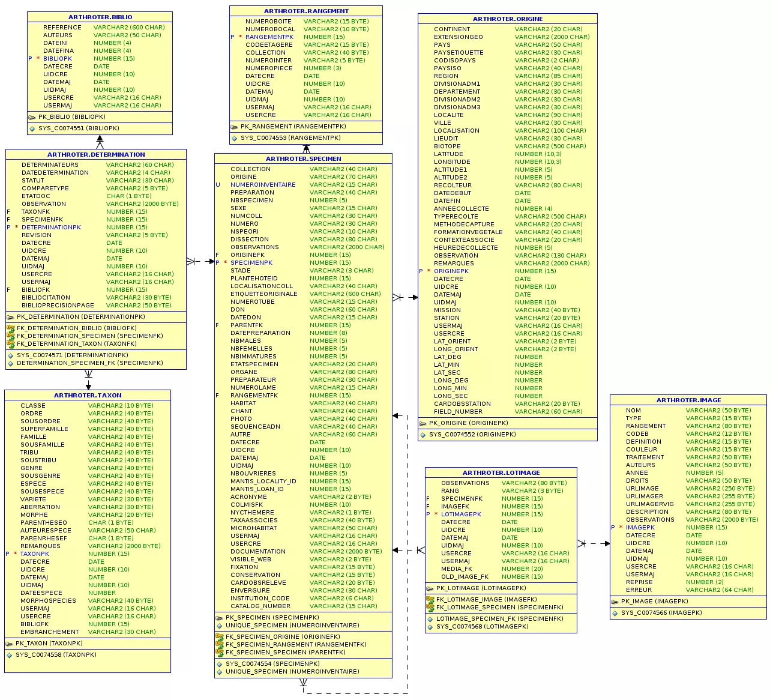This screenshot has height=700, width=773.
Task: Click the key icon beside PK_IMAGE
Action: (x=615, y=602)
